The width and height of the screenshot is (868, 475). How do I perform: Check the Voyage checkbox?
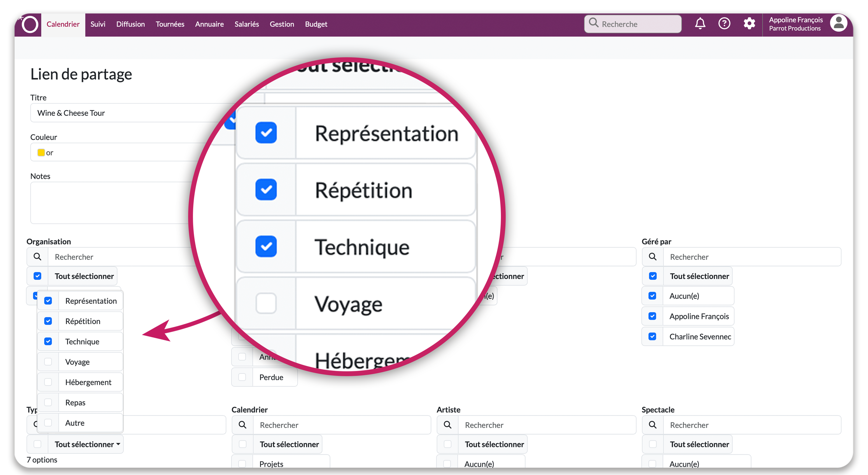(48, 362)
